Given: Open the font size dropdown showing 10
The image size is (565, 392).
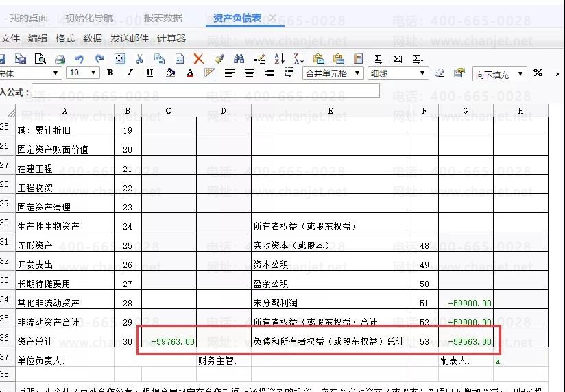Looking at the screenshot, I should point(83,73).
